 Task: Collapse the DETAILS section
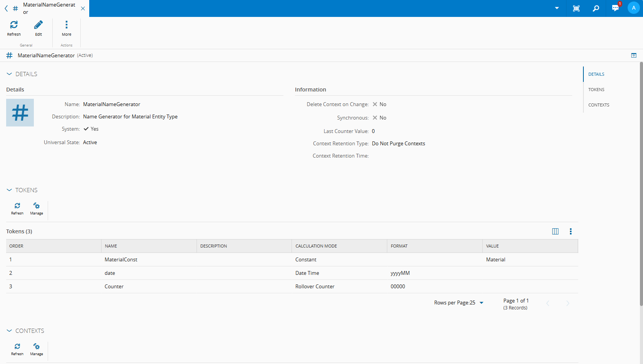[9, 74]
